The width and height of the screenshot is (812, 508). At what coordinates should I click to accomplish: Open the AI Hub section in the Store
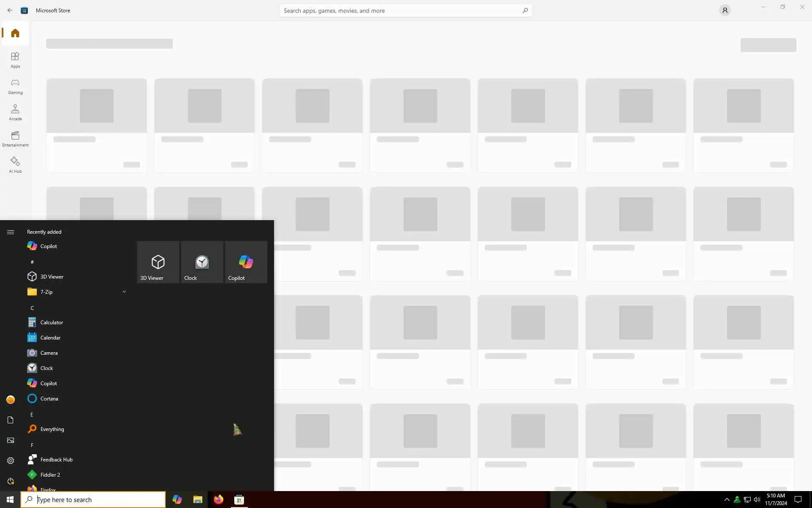pos(15,165)
